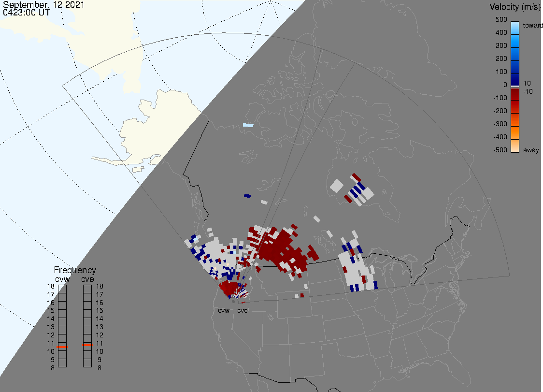Click the 18 label left of cvw bar
543x392 pixels.
coord(51,287)
